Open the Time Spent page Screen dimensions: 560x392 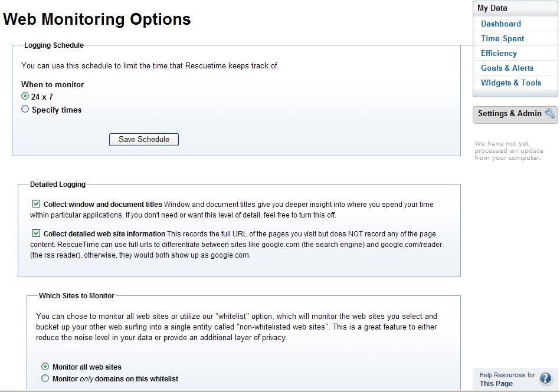tap(502, 38)
